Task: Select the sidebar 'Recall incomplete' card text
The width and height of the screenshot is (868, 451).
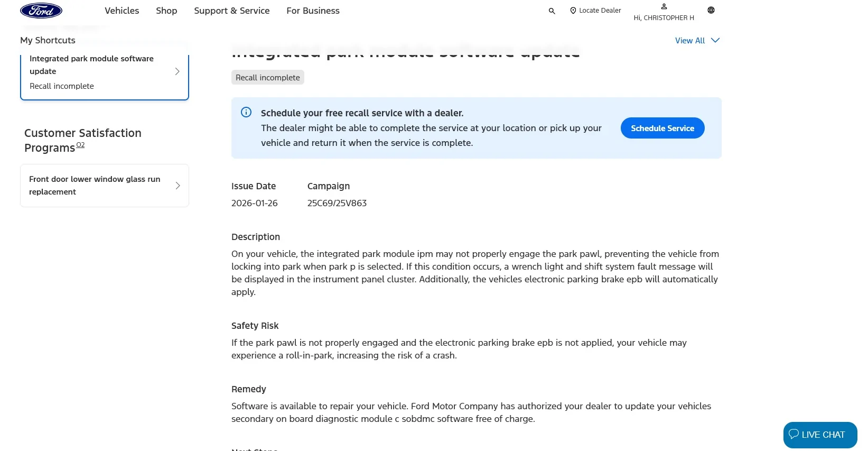Action: pyautogui.click(x=62, y=86)
